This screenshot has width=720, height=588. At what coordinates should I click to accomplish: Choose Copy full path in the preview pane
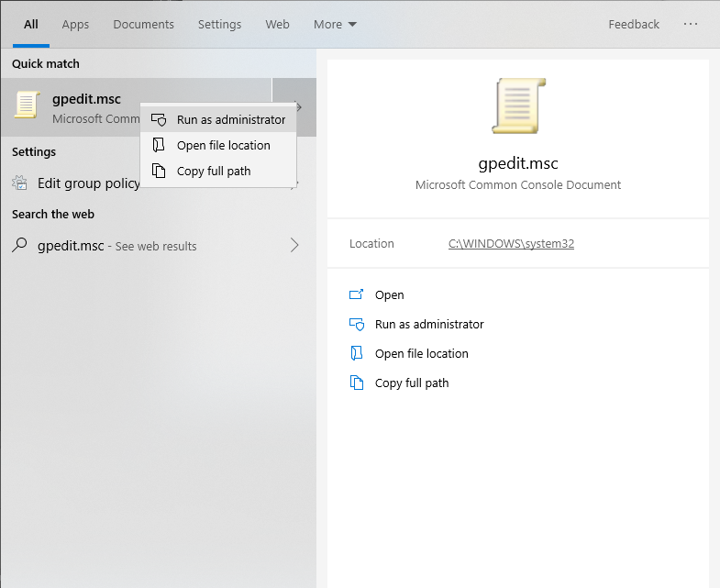(x=412, y=383)
